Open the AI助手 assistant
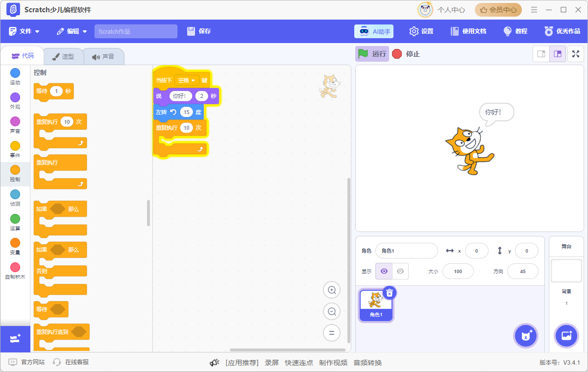This screenshot has height=372, width=588. pos(374,31)
